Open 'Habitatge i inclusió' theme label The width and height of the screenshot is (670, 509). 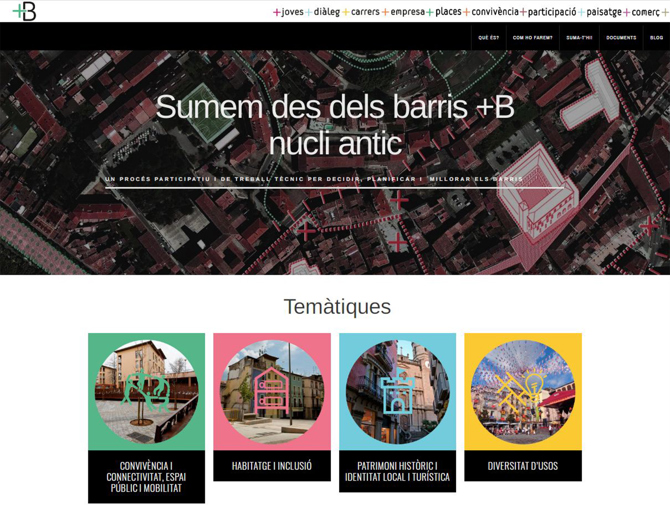(272, 465)
